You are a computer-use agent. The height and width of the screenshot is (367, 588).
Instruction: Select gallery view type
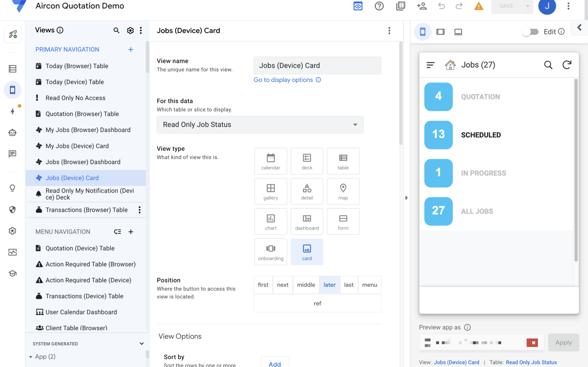pyautogui.click(x=270, y=191)
